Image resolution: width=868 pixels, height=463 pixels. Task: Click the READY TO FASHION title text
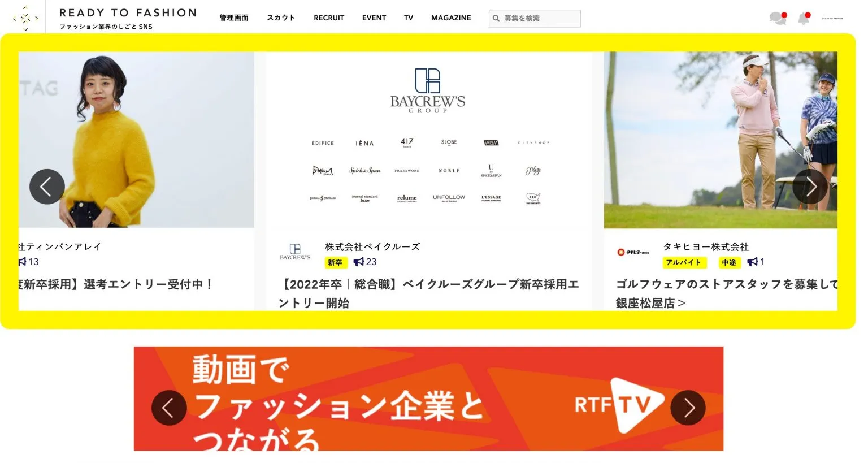point(128,13)
